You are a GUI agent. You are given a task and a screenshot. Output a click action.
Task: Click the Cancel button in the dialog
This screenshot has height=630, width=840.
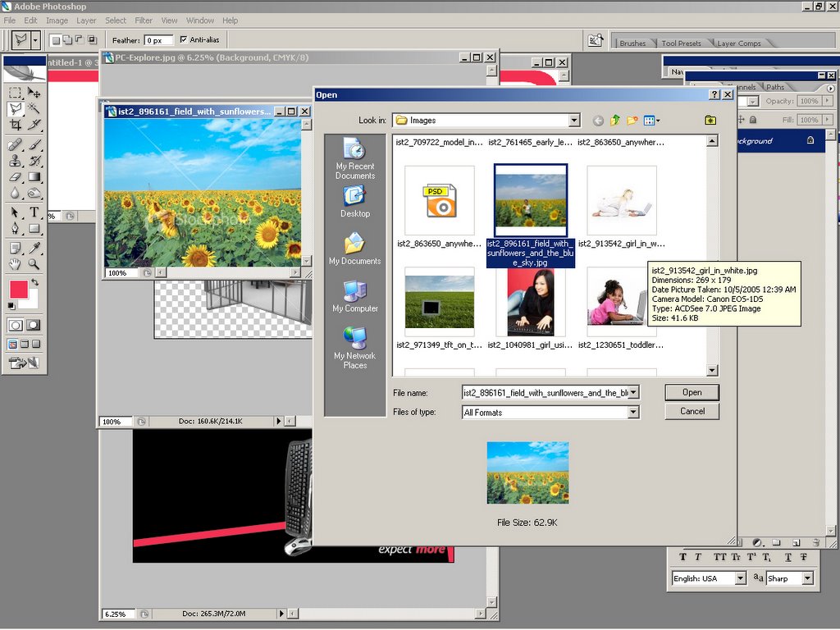point(692,412)
